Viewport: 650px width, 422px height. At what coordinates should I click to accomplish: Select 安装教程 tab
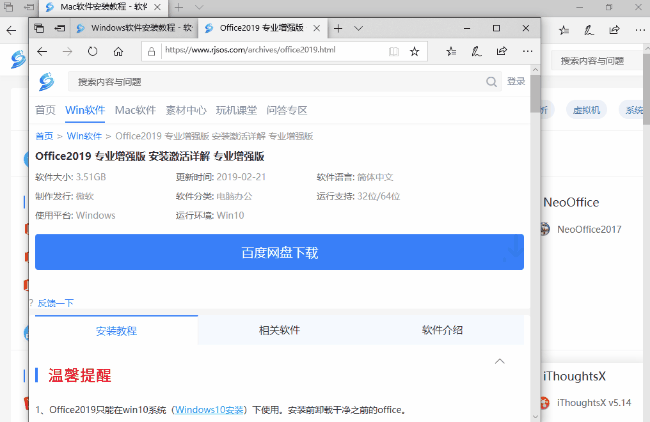116,330
